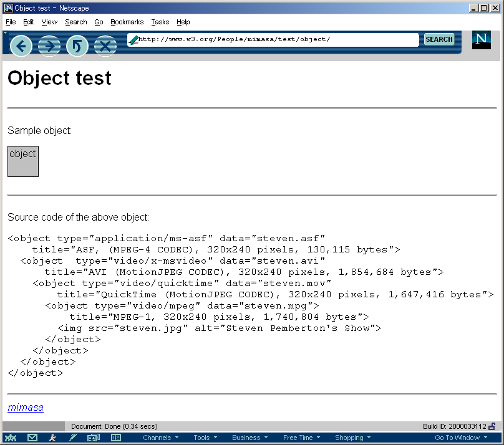This screenshot has width=504, height=445.
Task: Stop page loading with the X button
Action: (105, 46)
